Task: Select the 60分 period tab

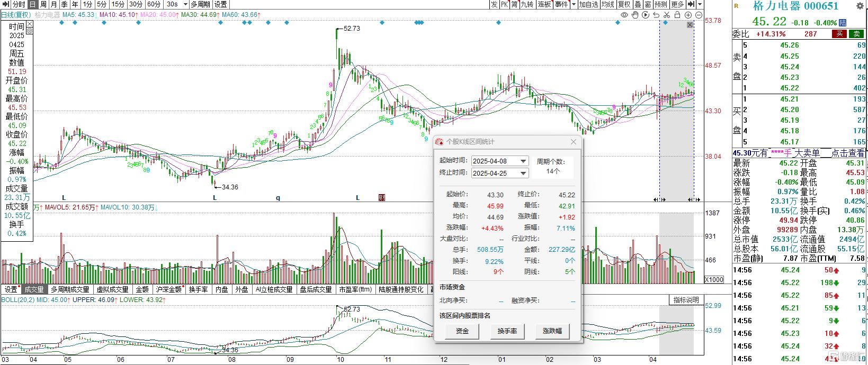Action: [x=154, y=4]
